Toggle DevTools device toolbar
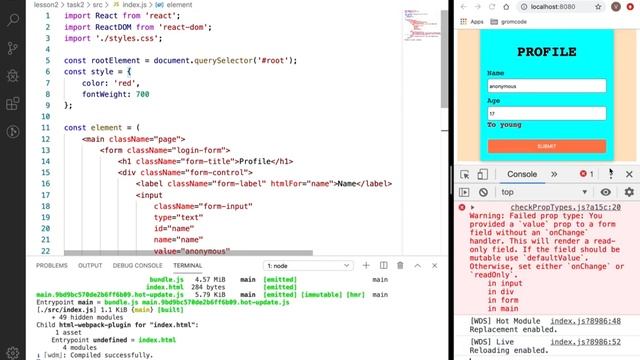Image resolution: width=640 pixels, height=360 pixels. [x=482, y=174]
